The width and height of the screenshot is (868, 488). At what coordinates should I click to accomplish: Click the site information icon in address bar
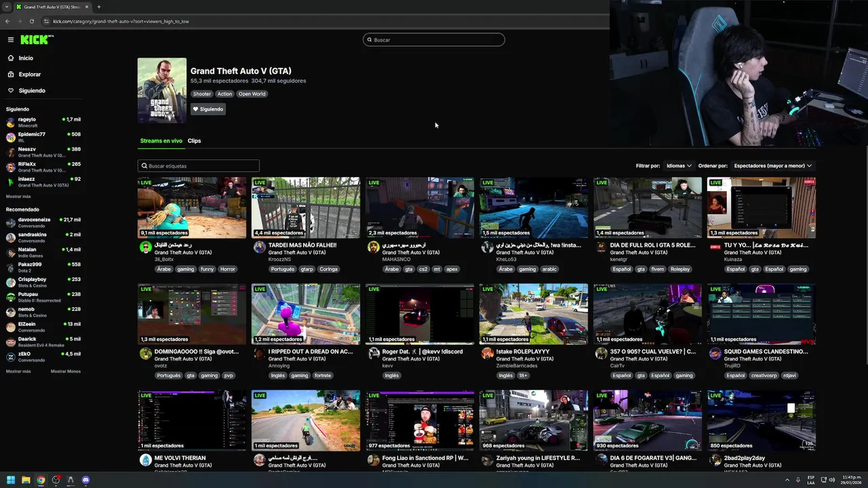[46, 21]
